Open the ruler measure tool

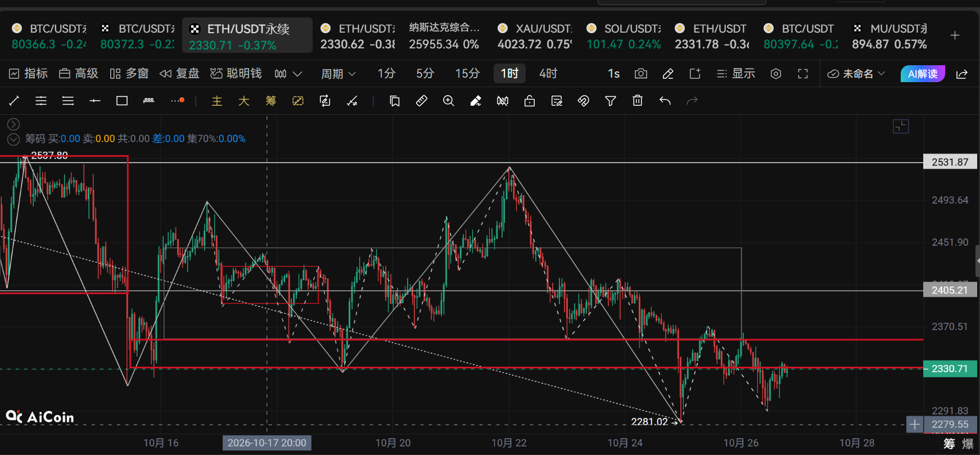pyautogui.click(x=422, y=101)
